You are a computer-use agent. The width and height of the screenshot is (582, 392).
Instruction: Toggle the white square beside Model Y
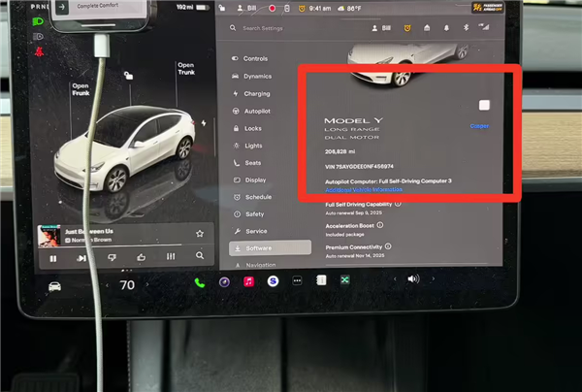tap(484, 105)
